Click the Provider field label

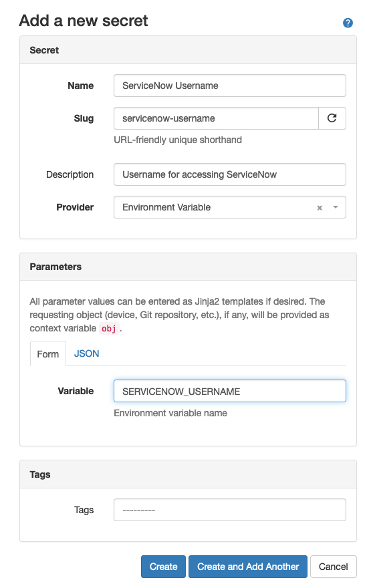pos(75,207)
